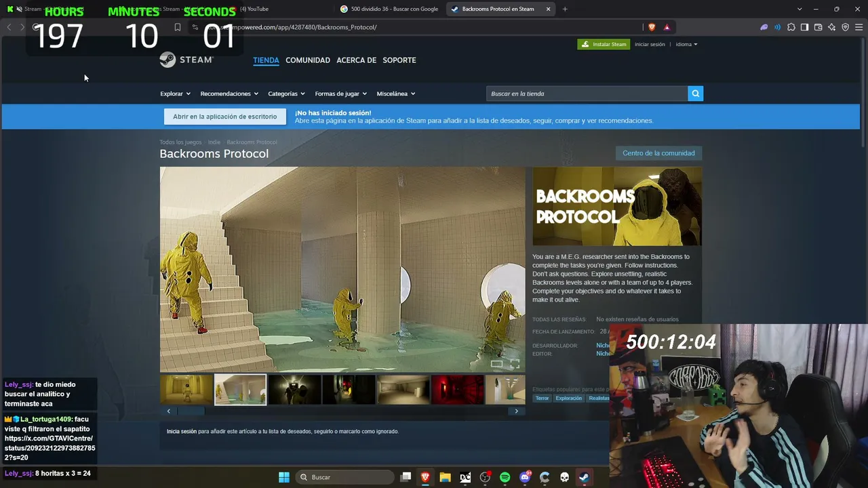This screenshot has height=488, width=868.
Task: Toggle theater mode icon on the screenshot
Action: [497, 364]
